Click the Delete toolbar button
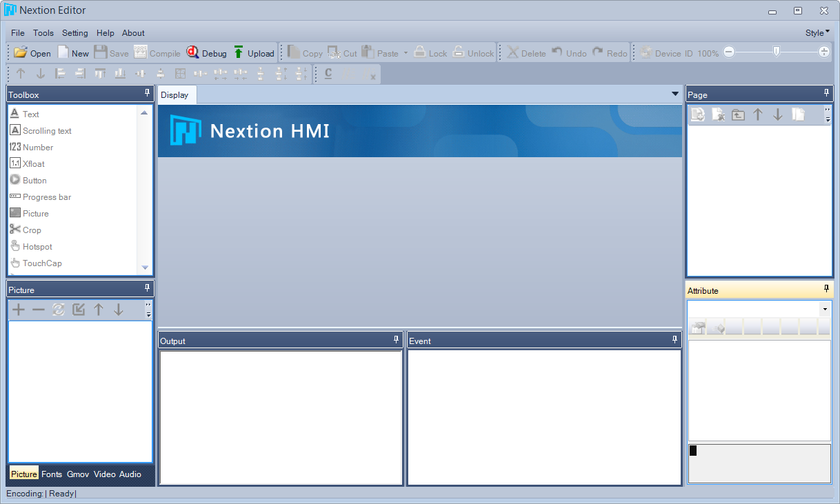Screen dimensions: 840x504 click(x=526, y=53)
